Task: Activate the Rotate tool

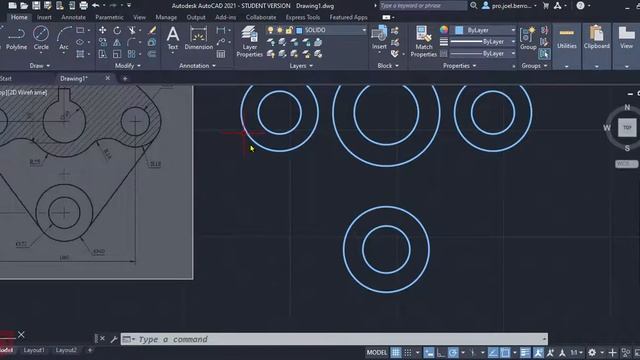Action: pyautogui.click(x=117, y=31)
